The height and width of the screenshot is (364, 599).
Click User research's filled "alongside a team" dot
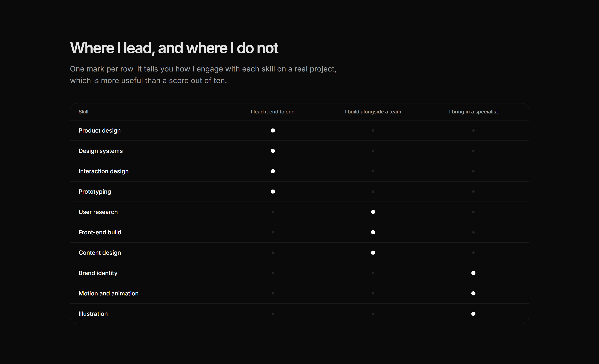[373, 212]
